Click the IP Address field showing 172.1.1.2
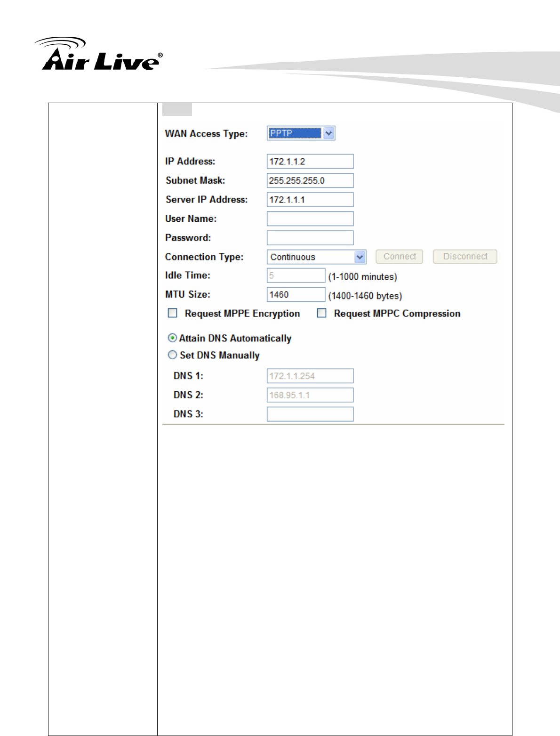Viewport: 560px width, 736px height. coord(310,162)
